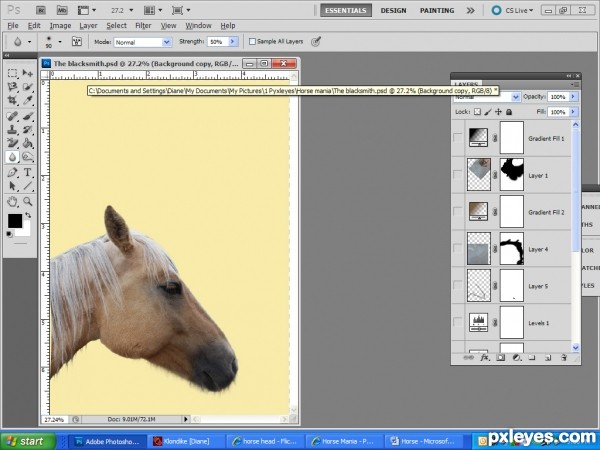Screen dimensions: 600x450
Task: Add layer style with fx button
Action: point(484,358)
